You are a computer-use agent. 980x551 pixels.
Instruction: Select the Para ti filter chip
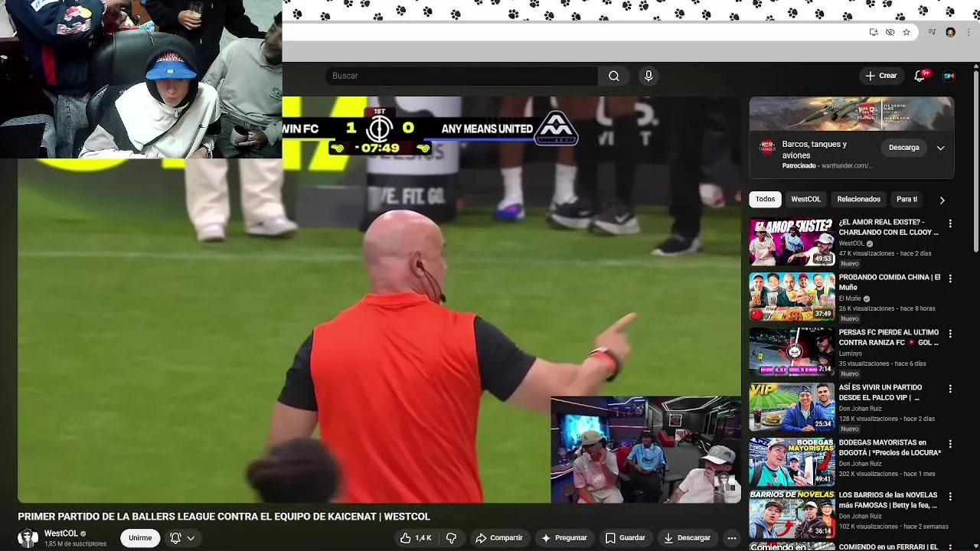[x=906, y=199]
